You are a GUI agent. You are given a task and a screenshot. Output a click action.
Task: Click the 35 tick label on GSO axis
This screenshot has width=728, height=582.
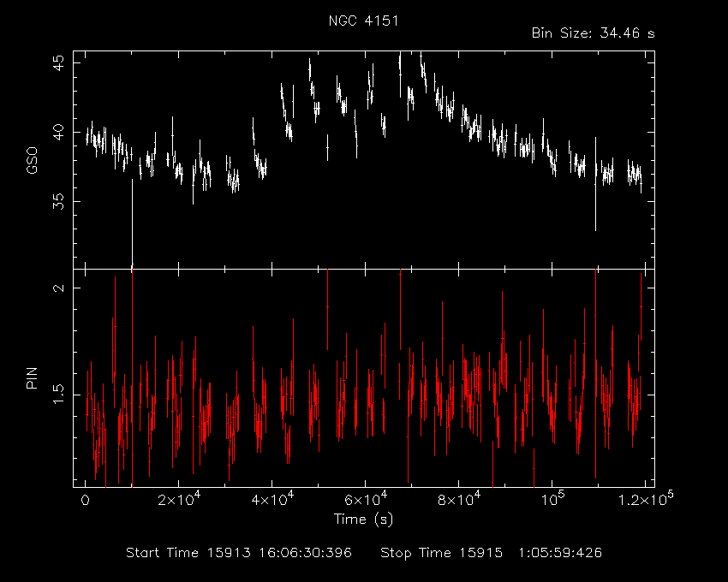59,201
